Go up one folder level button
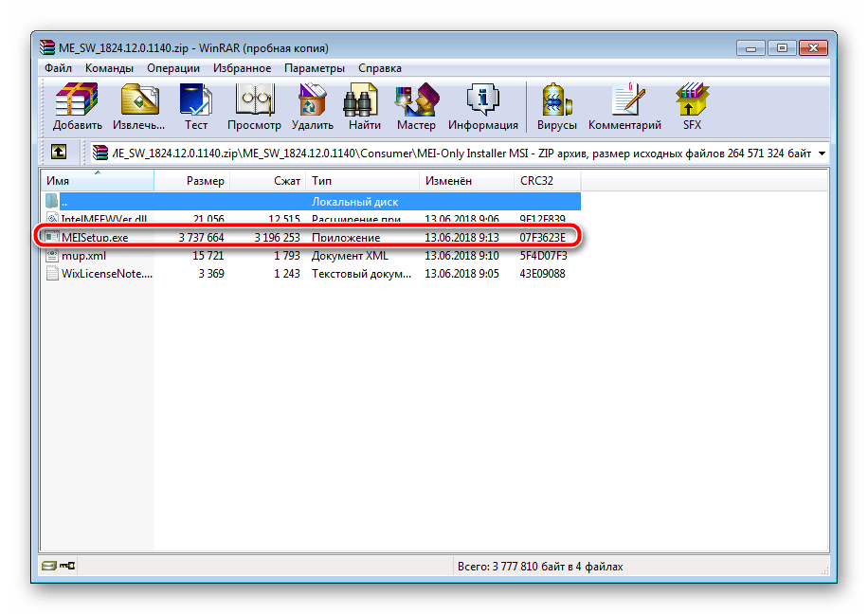 [x=59, y=153]
